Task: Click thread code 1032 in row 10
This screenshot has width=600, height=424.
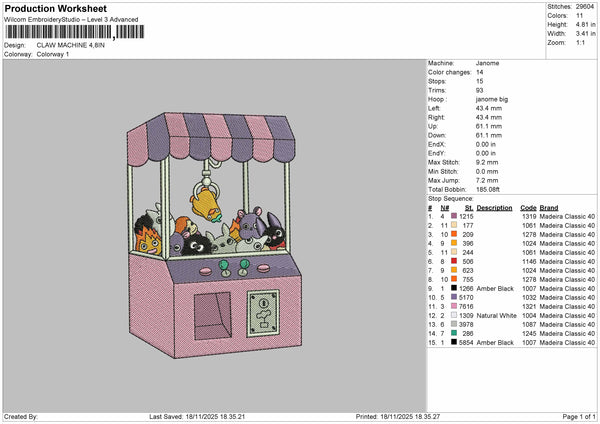Action: tap(529, 298)
